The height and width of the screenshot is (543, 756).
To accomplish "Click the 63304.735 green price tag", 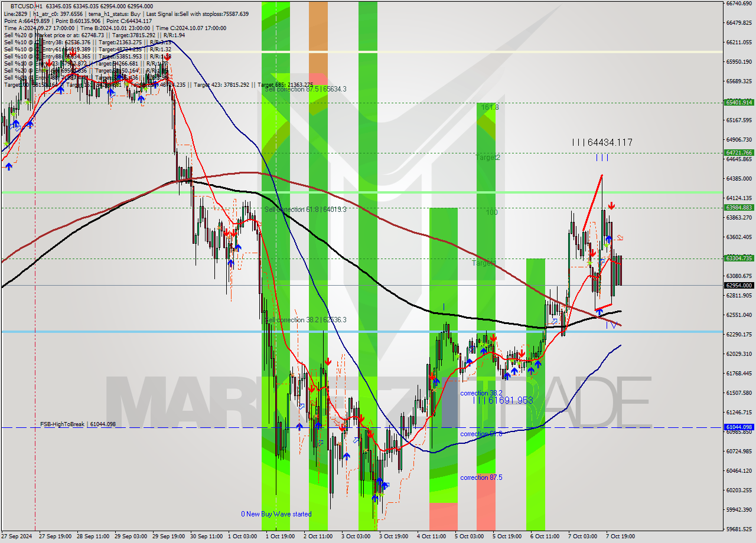I will (739, 258).
